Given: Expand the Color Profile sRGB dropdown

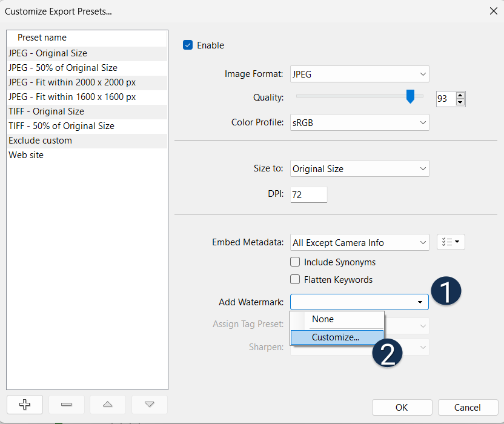Looking at the screenshot, I should (359, 122).
